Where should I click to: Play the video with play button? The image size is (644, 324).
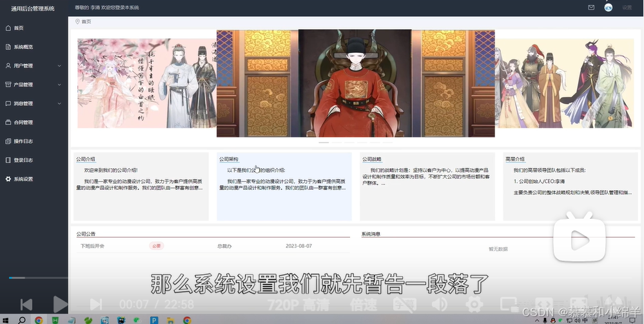61,304
